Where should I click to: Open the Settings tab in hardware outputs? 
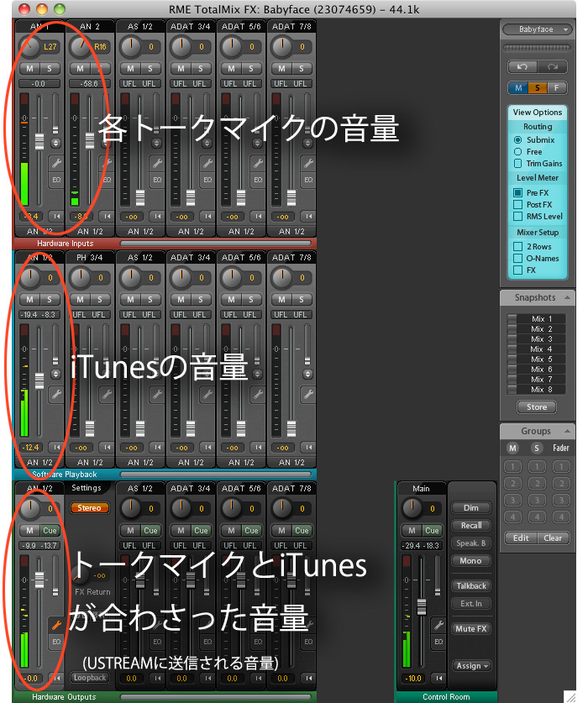coord(87,488)
